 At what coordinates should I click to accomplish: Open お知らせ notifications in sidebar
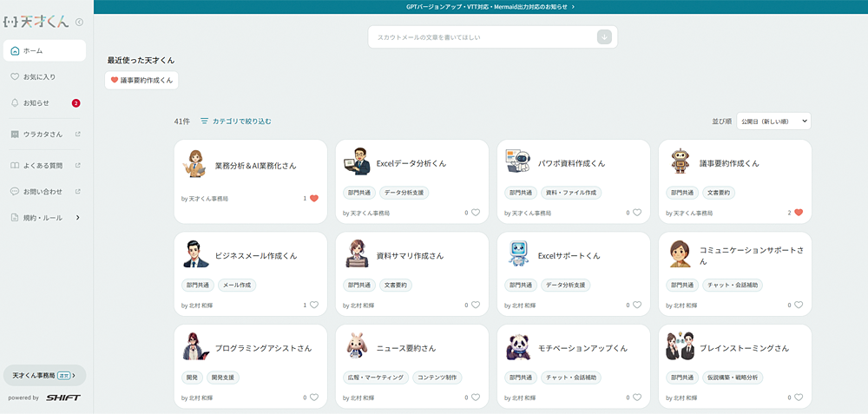point(36,103)
